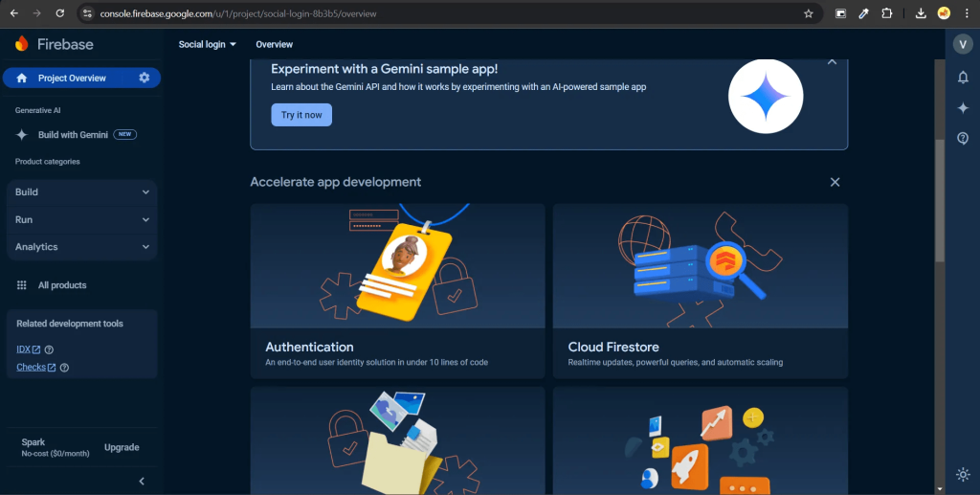Open the notifications bell icon

pyautogui.click(x=963, y=78)
